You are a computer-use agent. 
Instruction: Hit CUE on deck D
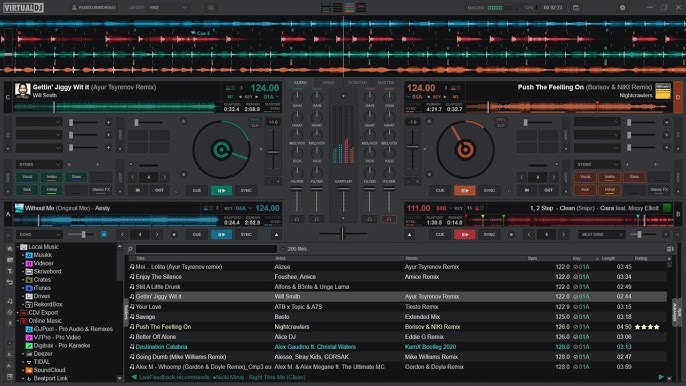tap(440, 190)
